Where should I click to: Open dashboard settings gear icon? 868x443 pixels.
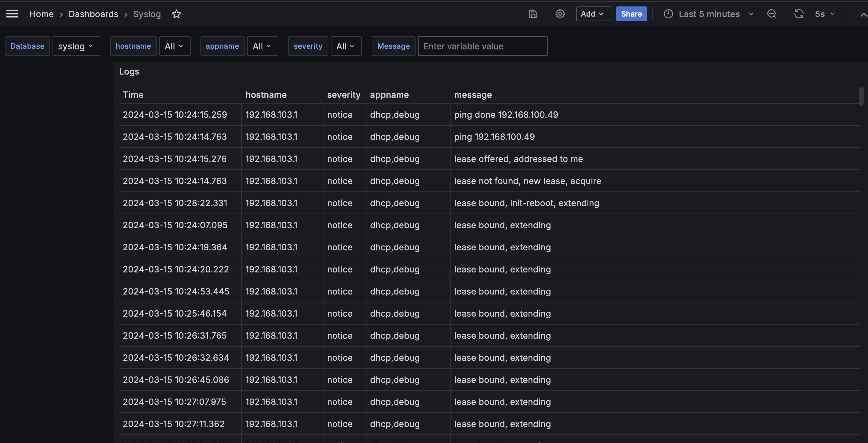pyautogui.click(x=560, y=14)
